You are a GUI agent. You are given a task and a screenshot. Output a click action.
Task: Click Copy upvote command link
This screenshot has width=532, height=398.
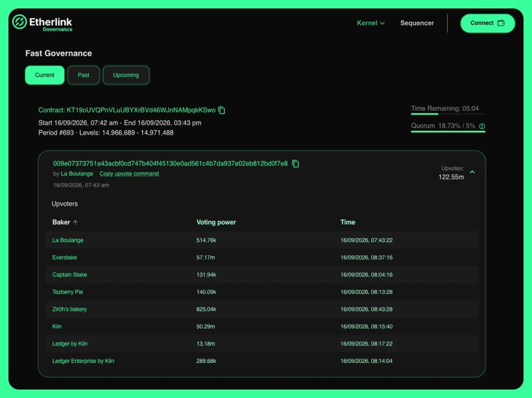click(129, 174)
